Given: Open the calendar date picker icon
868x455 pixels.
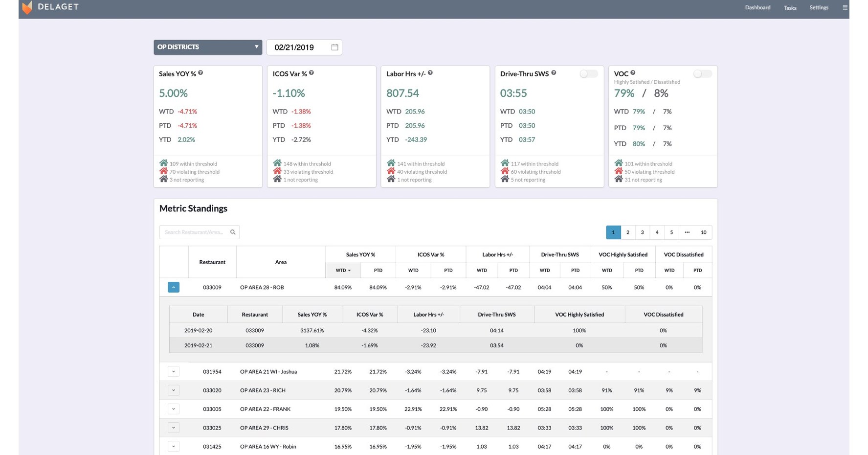Looking at the screenshot, I should [x=334, y=47].
